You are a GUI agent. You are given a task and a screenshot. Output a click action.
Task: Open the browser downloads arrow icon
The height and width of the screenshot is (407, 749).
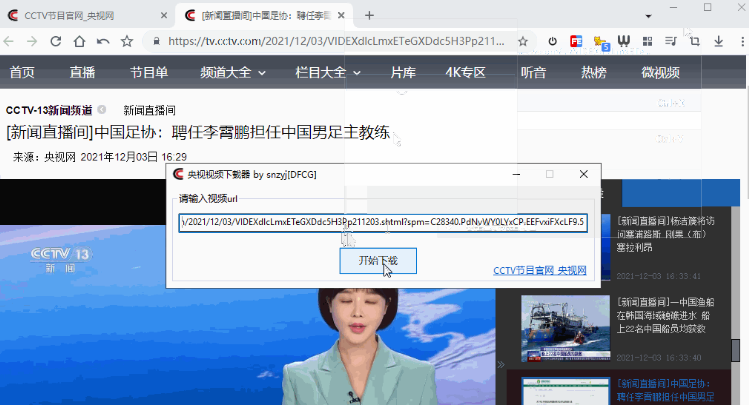pos(718,42)
